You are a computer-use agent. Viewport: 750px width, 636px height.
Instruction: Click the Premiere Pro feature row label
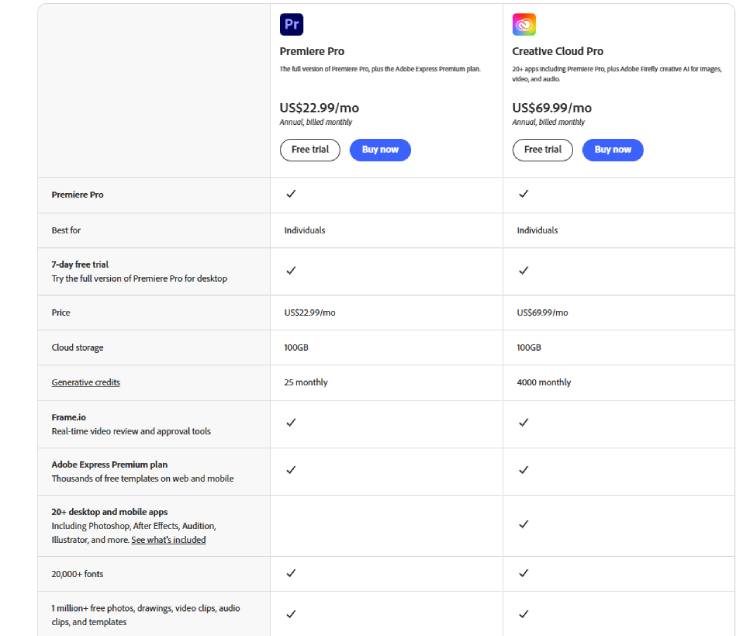77,195
